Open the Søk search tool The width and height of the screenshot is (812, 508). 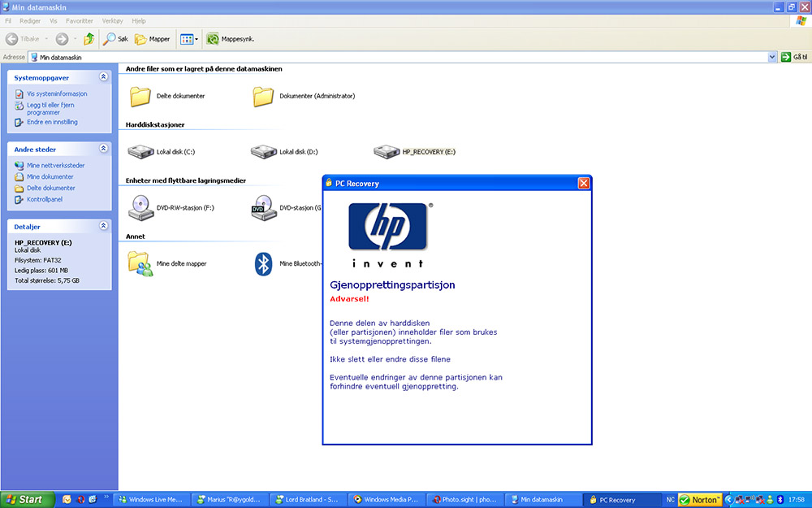pyautogui.click(x=115, y=39)
